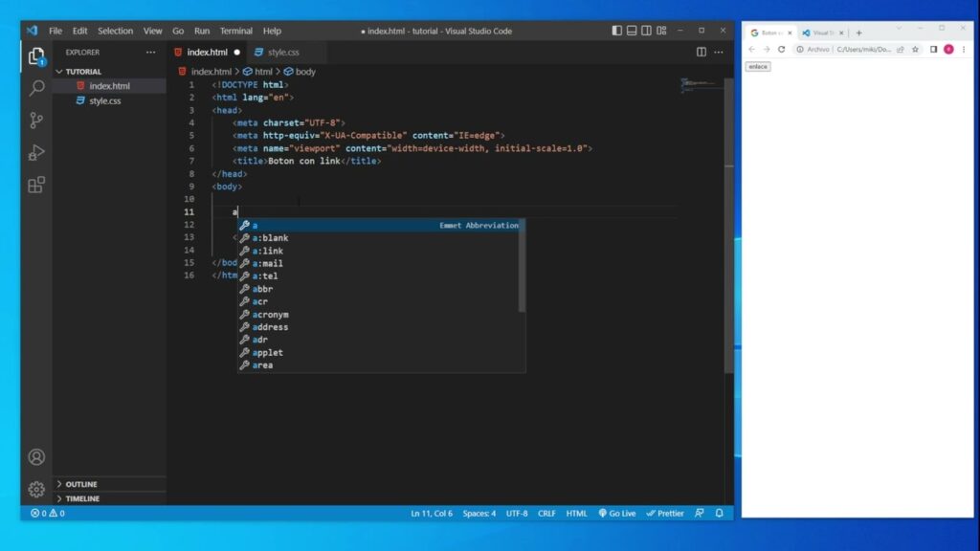Open the Source Control view

(x=36, y=121)
